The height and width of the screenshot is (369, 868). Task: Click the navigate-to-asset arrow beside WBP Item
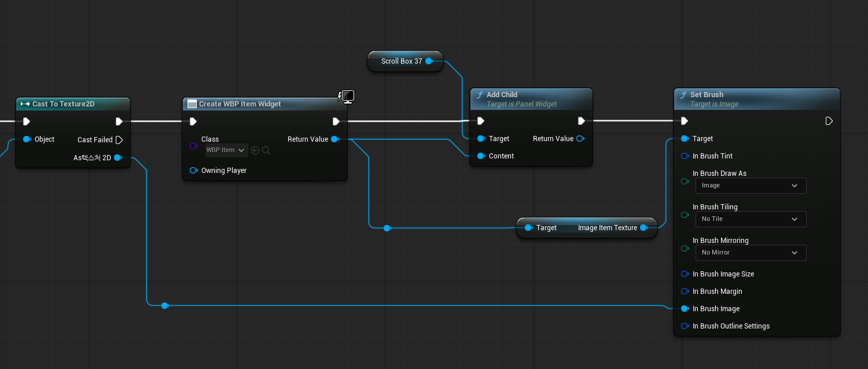(x=255, y=150)
